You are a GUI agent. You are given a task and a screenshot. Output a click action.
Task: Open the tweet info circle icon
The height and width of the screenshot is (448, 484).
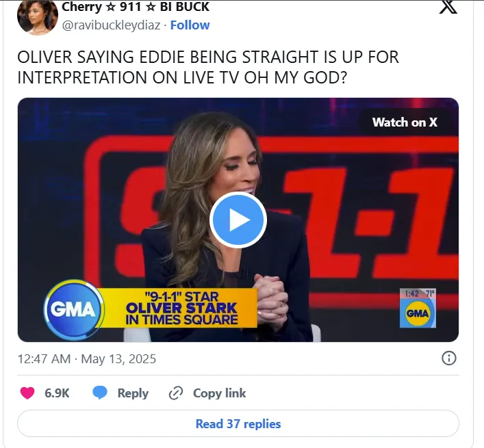pyautogui.click(x=449, y=358)
